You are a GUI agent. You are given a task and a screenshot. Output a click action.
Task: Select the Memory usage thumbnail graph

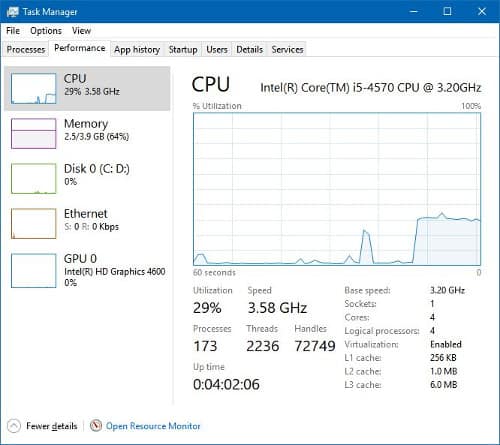coord(33,133)
